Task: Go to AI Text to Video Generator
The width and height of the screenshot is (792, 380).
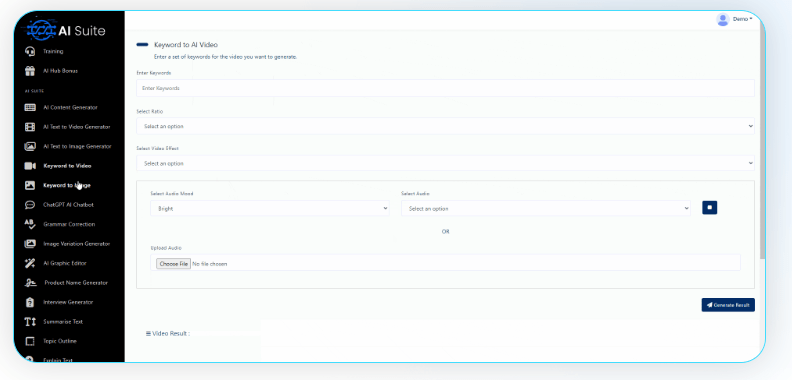Action: coord(76,127)
